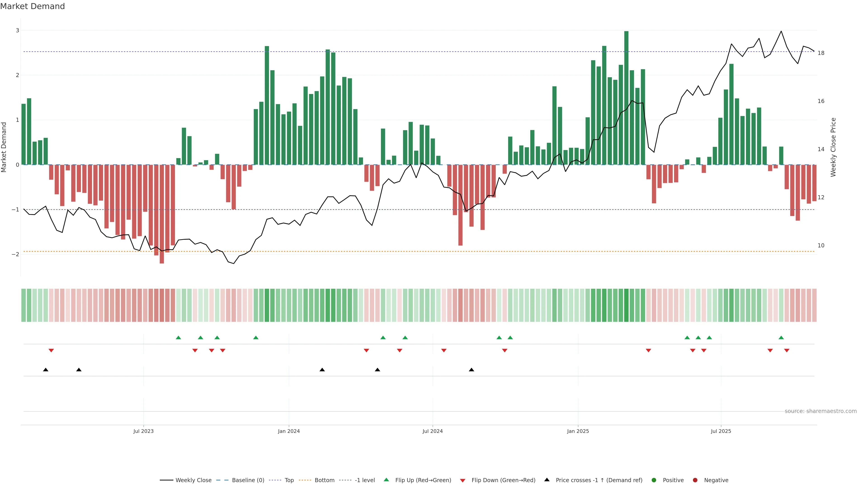Click the green Positive legend dot
Viewport: 868px width, 488px height.
click(654, 480)
